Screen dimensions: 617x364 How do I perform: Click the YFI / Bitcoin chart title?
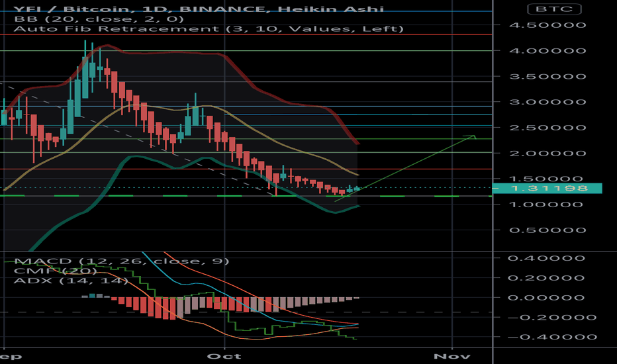point(199,9)
